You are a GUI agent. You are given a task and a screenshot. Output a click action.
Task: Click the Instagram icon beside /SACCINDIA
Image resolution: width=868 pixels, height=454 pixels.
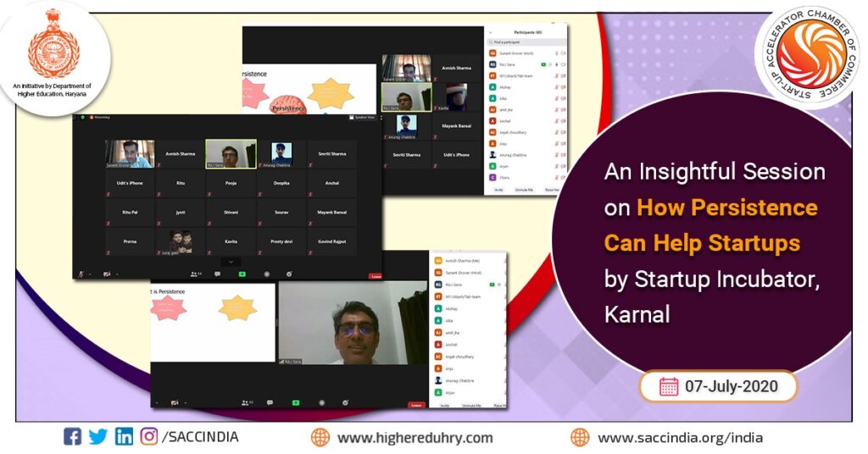(149, 437)
